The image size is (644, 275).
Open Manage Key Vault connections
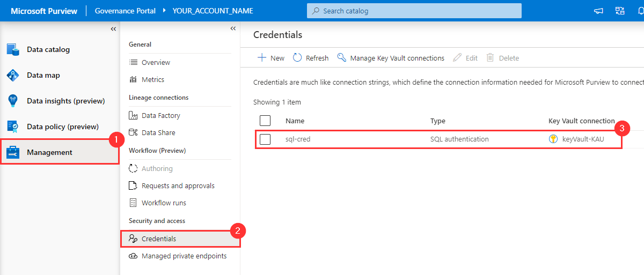pyautogui.click(x=391, y=58)
